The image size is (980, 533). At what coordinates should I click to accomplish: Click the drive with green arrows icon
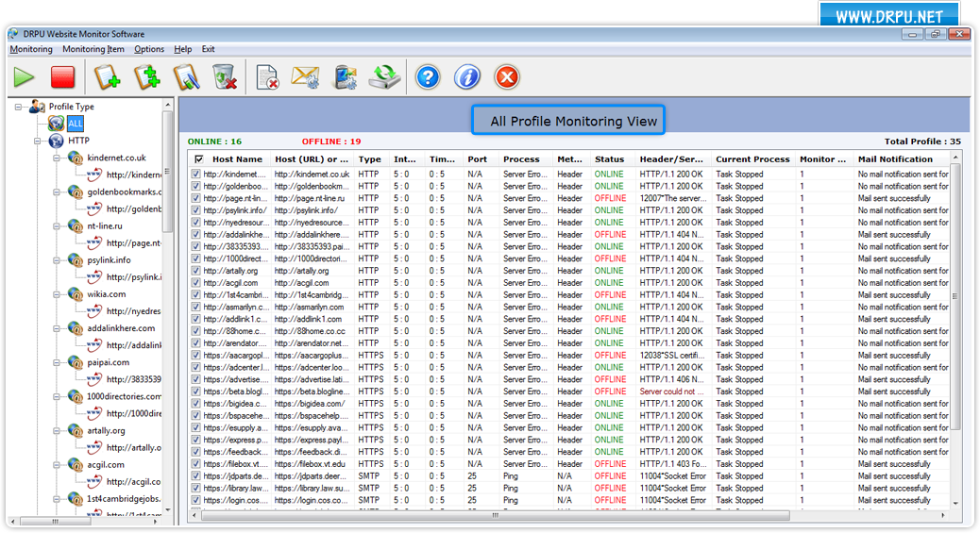[384, 76]
